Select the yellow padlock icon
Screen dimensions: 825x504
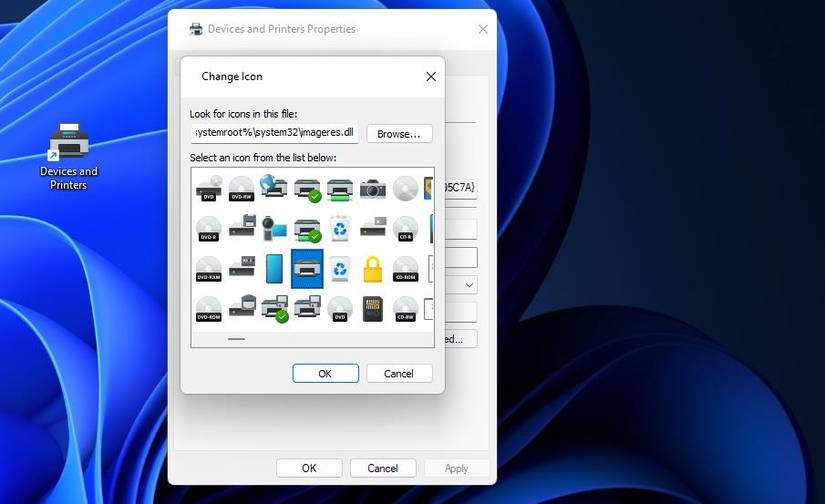(x=373, y=269)
